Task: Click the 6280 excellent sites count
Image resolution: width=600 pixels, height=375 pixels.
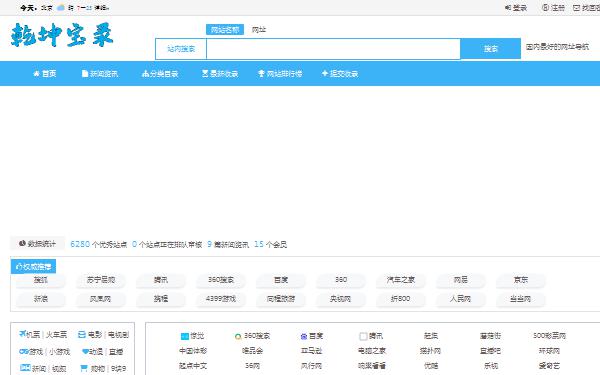Action: click(80, 244)
